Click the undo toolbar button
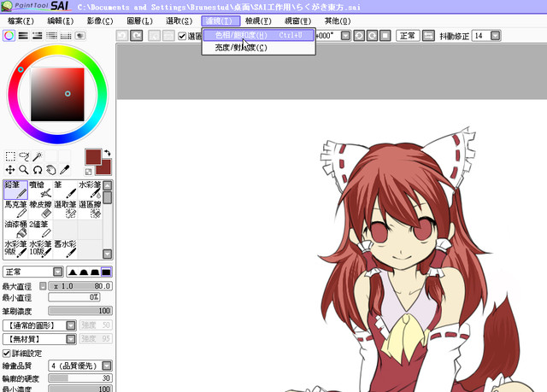Image resolution: width=547 pixels, height=392 pixels. coord(122,36)
